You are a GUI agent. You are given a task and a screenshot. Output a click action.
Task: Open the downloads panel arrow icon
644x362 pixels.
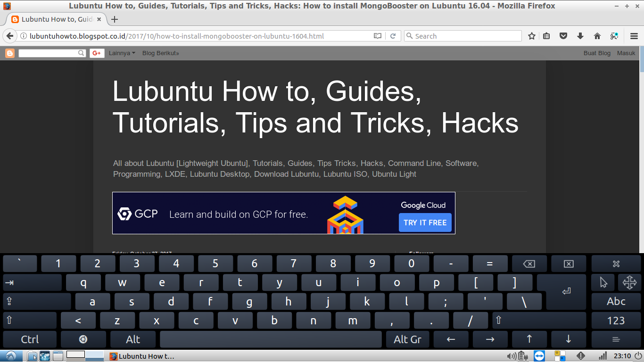pyautogui.click(x=580, y=35)
